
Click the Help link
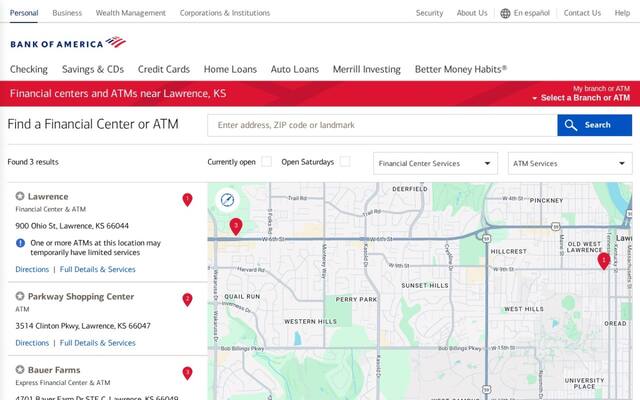622,13
